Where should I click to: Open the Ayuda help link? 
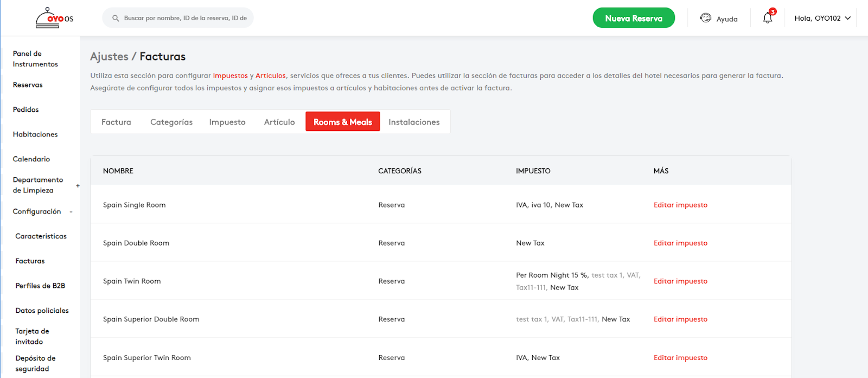[727, 19]
